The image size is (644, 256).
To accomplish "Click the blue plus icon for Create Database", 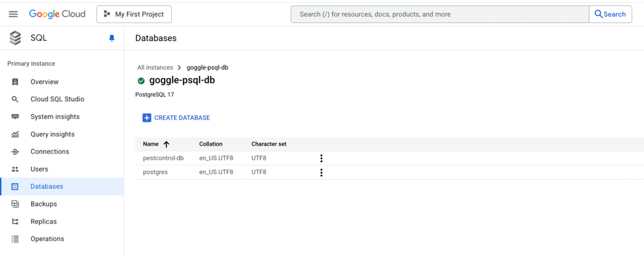I will (147, 118).
